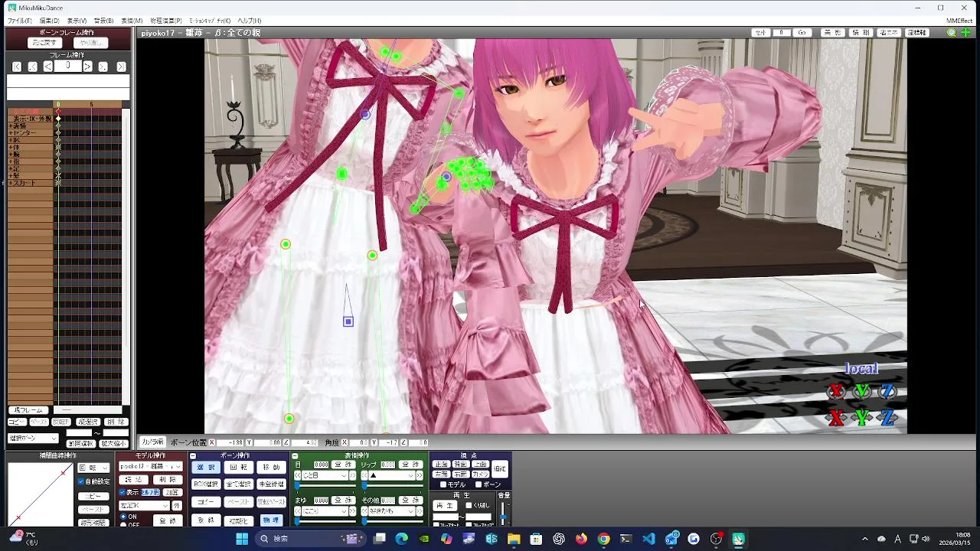
Task: Click the red X rotation axis icon
Action: click(x=836, y=392)
